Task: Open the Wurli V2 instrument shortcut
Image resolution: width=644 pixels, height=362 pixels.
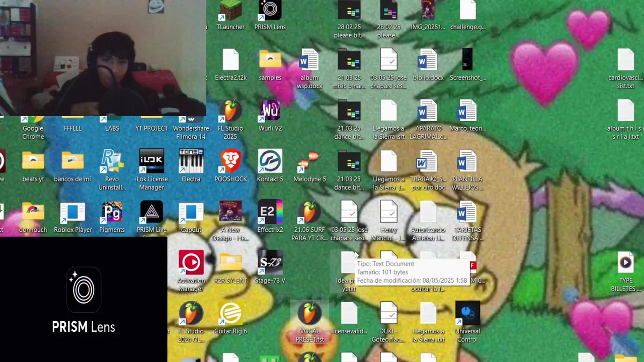Action: pyautogui.click(x=270, y=116)
